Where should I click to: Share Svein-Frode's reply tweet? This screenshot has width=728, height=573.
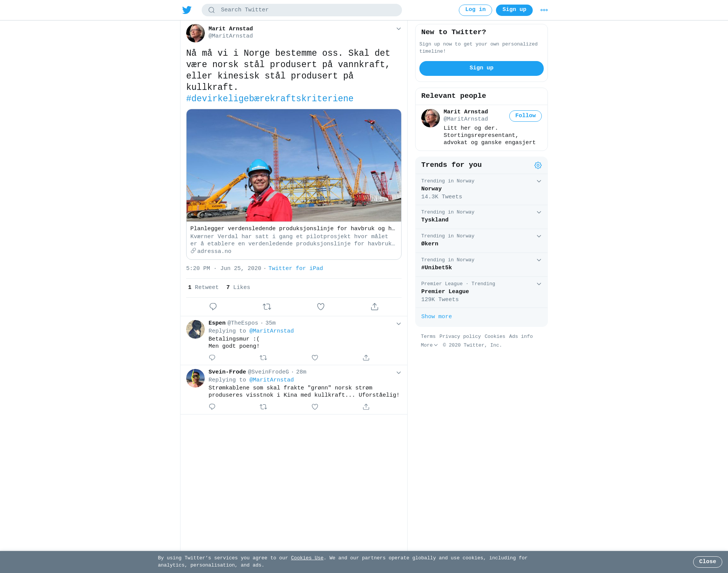click(x=366, y=407)
